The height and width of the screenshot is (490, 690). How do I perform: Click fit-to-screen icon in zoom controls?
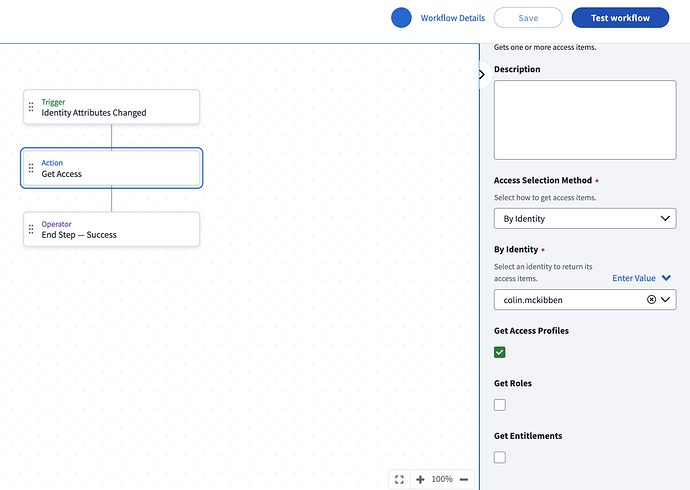(x=399, y=479)
